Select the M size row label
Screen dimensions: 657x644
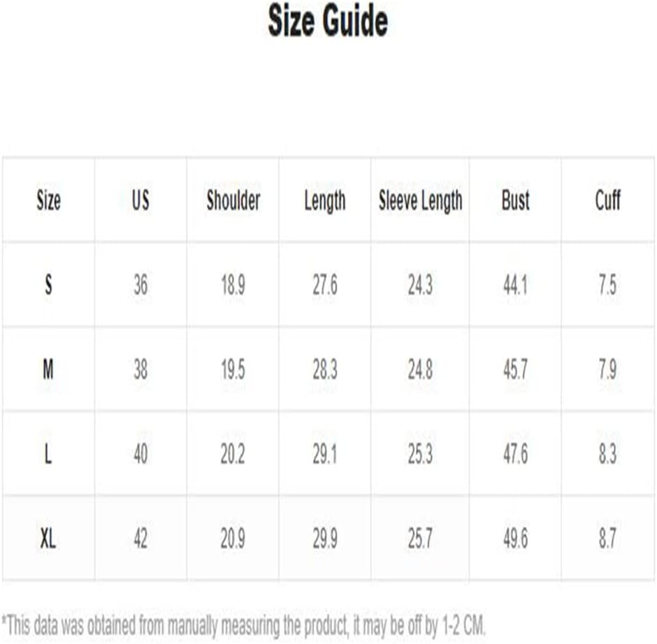48,369
